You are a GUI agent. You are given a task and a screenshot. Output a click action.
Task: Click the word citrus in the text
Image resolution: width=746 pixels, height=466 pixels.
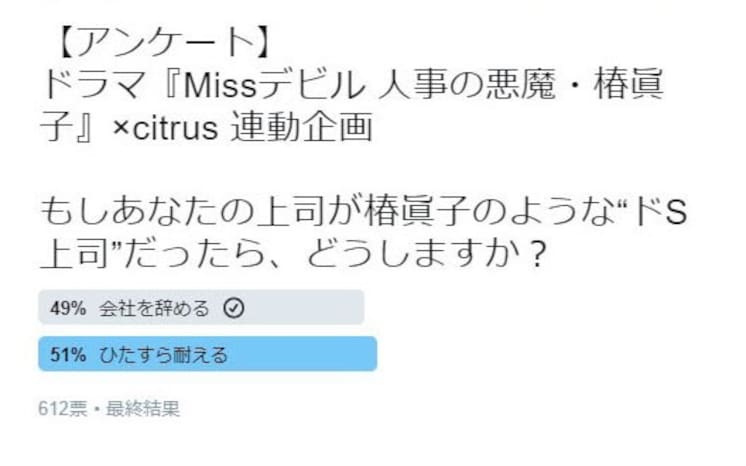[x=175, y=129]
